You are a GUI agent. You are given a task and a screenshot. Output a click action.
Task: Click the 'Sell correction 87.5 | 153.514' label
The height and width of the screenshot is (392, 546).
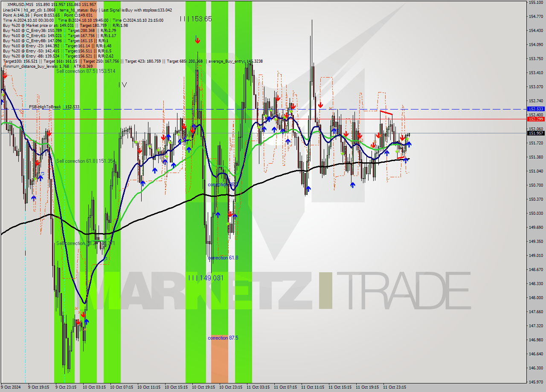[86, 71]
